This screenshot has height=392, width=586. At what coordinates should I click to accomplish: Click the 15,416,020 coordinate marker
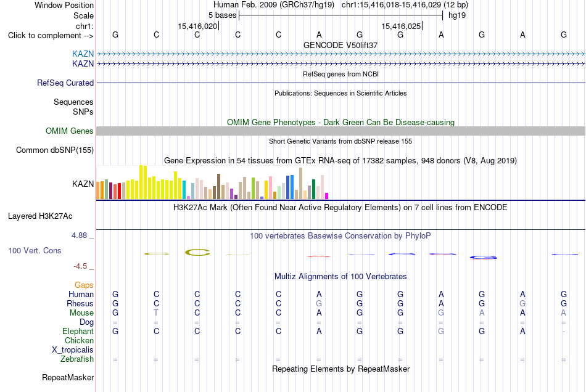tap(197, 26)
